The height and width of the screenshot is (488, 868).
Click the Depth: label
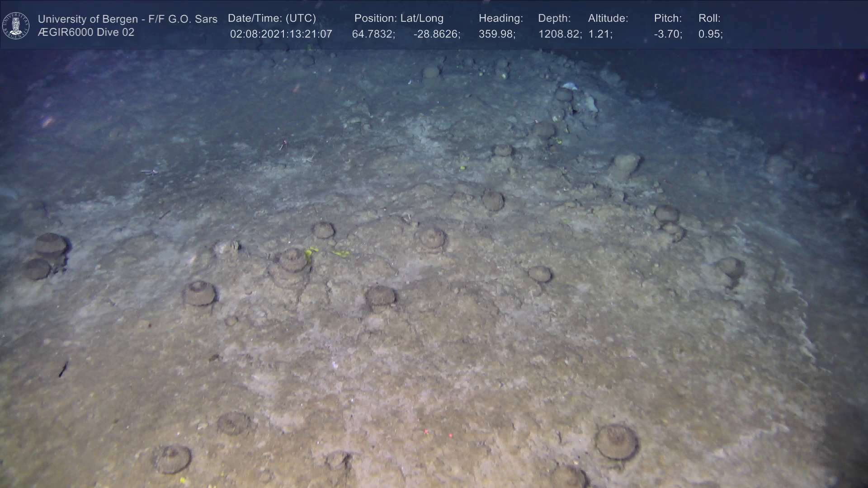554,19
